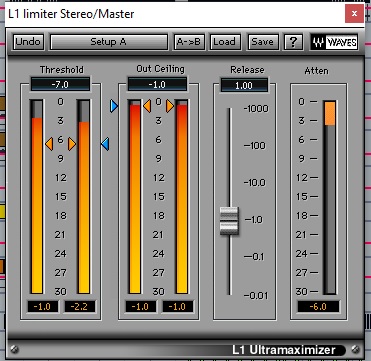Image resolution: width=371 pixels, height=361 pixels.
Task: Click the -0.01 mark on Release scale
Action: click(x=256, y=295)
